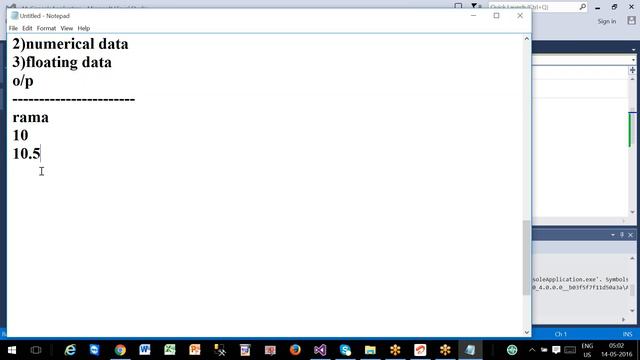The height and width of the screenshot is (360, 640).
Task: Show hidden system tray icons
Action: 532,350
